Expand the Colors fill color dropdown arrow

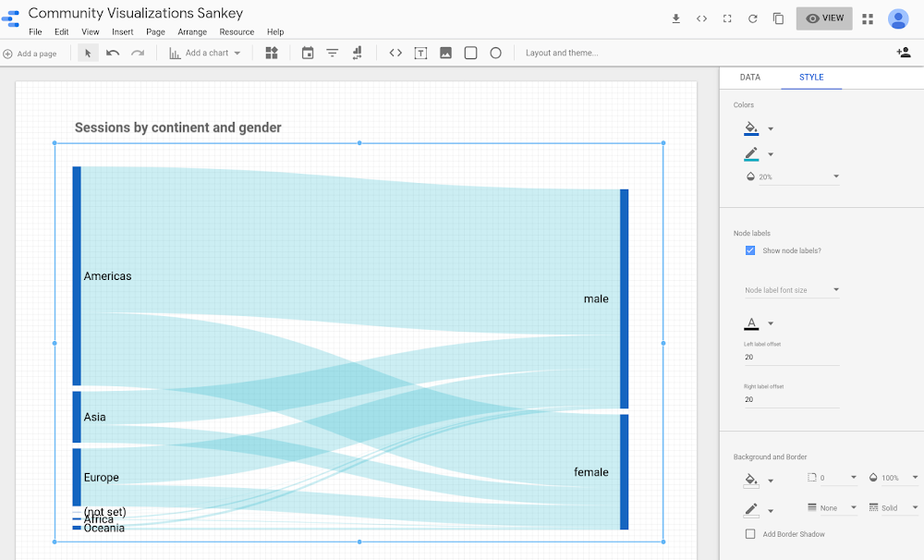click(x=771, y=129)
